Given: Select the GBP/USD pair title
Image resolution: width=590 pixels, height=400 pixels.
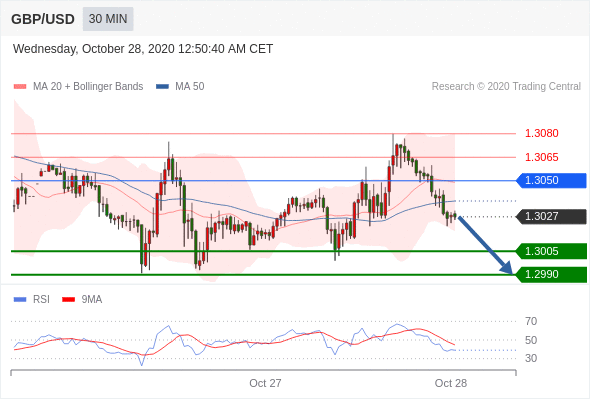Looking at the screenshot, I should [x=43, y=19].
